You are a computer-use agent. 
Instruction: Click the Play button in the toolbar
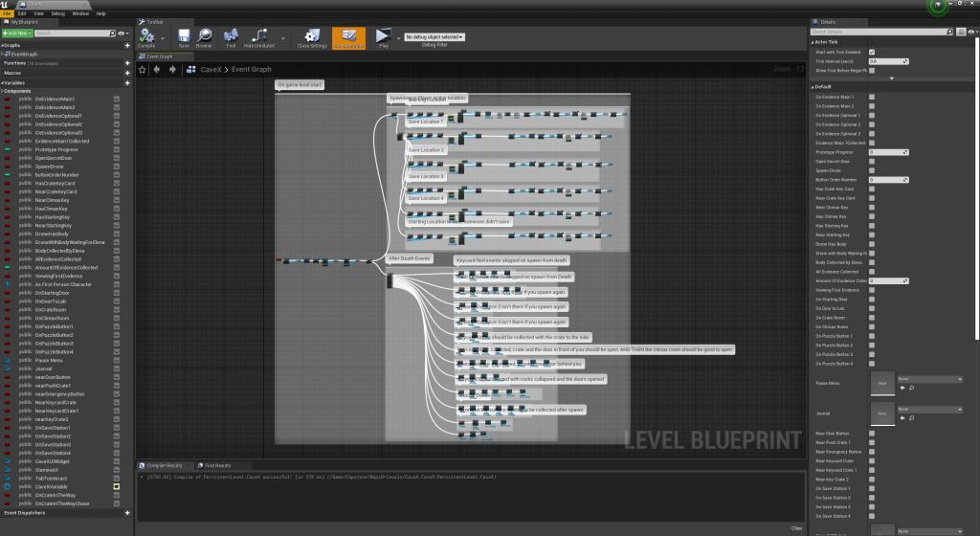(x=383, y=38)
